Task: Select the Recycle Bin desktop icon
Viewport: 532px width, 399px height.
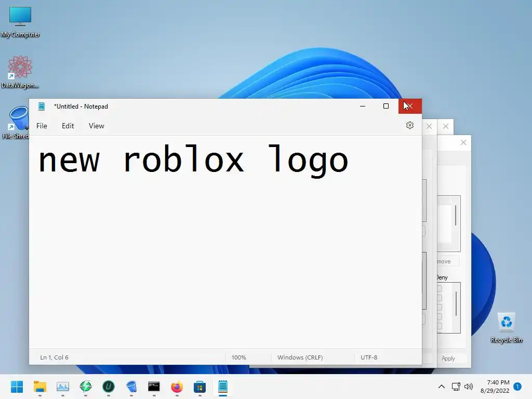Action: [507, 327]
